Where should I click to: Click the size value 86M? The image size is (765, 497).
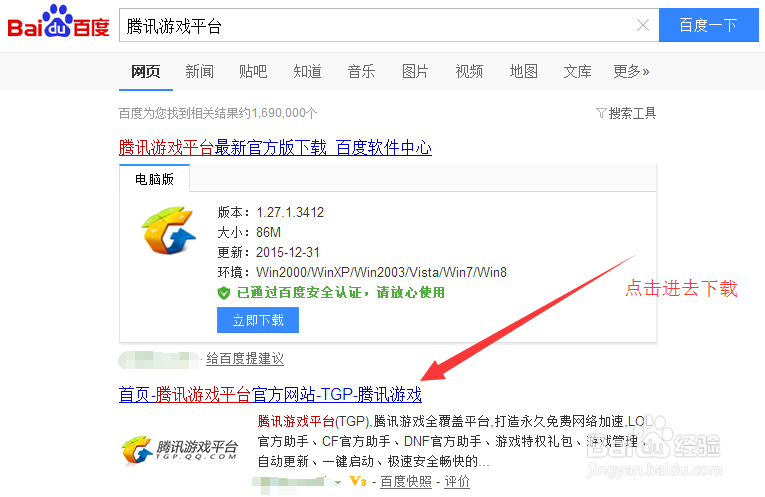tap(268, 233)
